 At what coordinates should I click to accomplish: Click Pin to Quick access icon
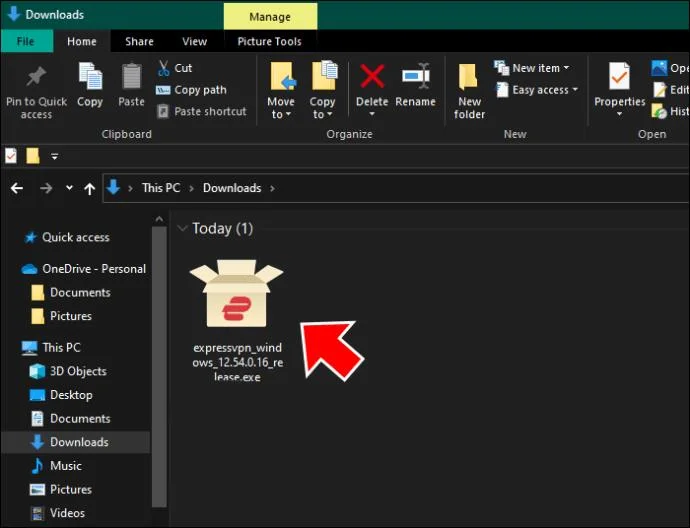point(36,77)
